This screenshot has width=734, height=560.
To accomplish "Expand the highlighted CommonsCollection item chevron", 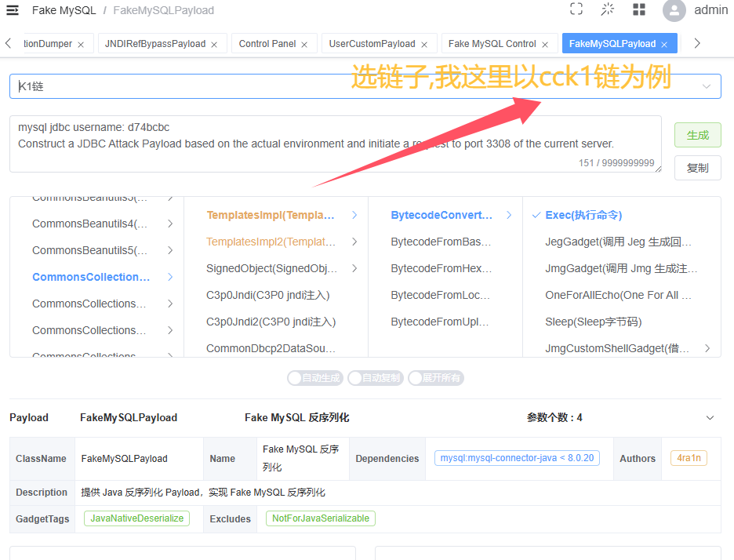I will (170, 277).
